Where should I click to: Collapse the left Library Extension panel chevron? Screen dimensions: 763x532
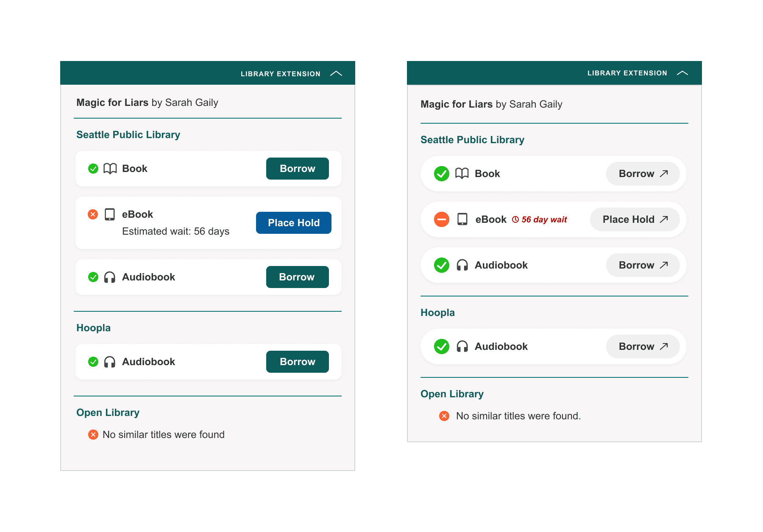[x=336, y=74]
